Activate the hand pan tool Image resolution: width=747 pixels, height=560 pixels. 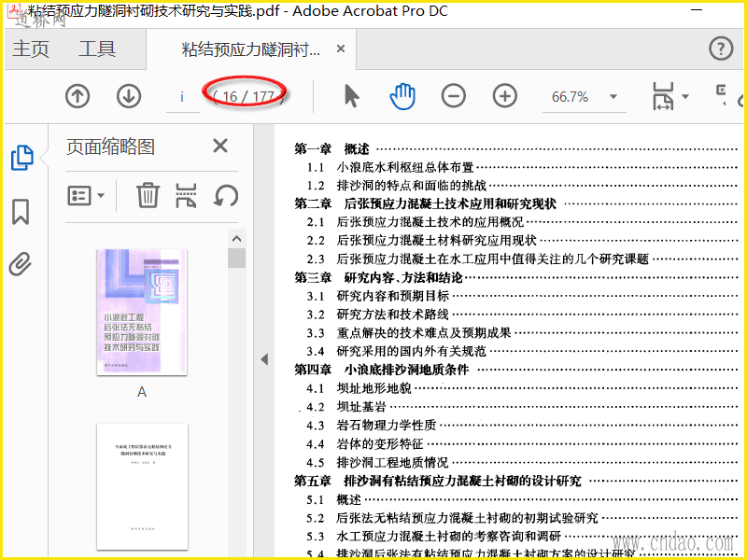(402, 96)
